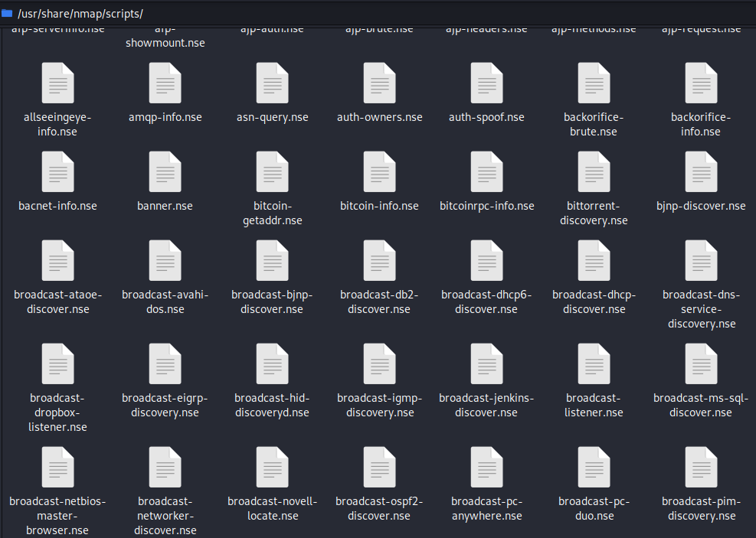The image size is (756, 538).
Task: Select the backorifice-info.nse file icon
Action: click(x=701, y=83)
